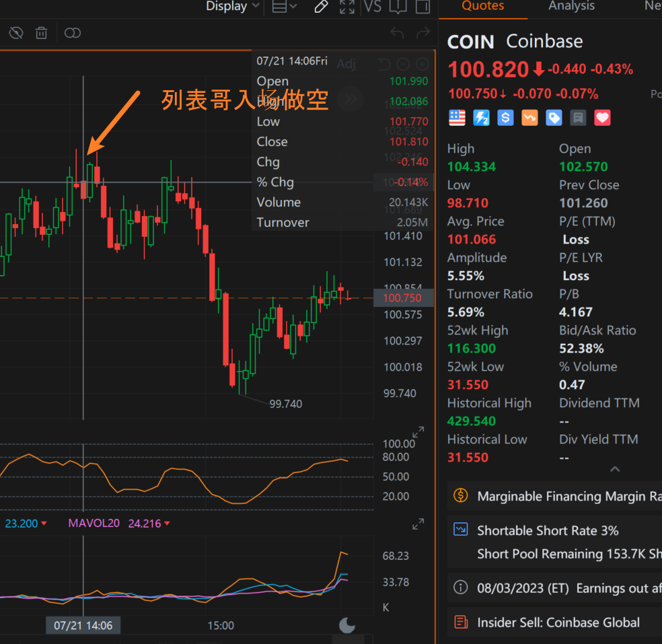Toggle the Adj price adjustment option
Image resolution: width=662 pixels, height=644 pixels.
pyautogui.click(x=346, y=64)
